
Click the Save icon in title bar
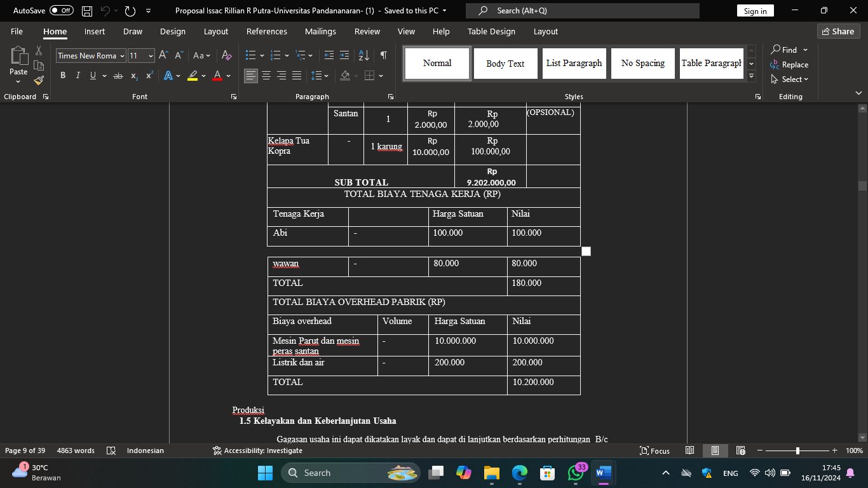tap(87, 11)
